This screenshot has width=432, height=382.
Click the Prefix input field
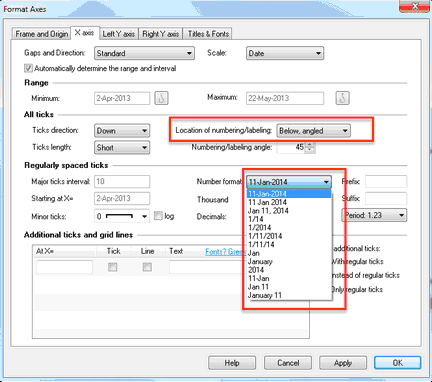pos(386,182)
